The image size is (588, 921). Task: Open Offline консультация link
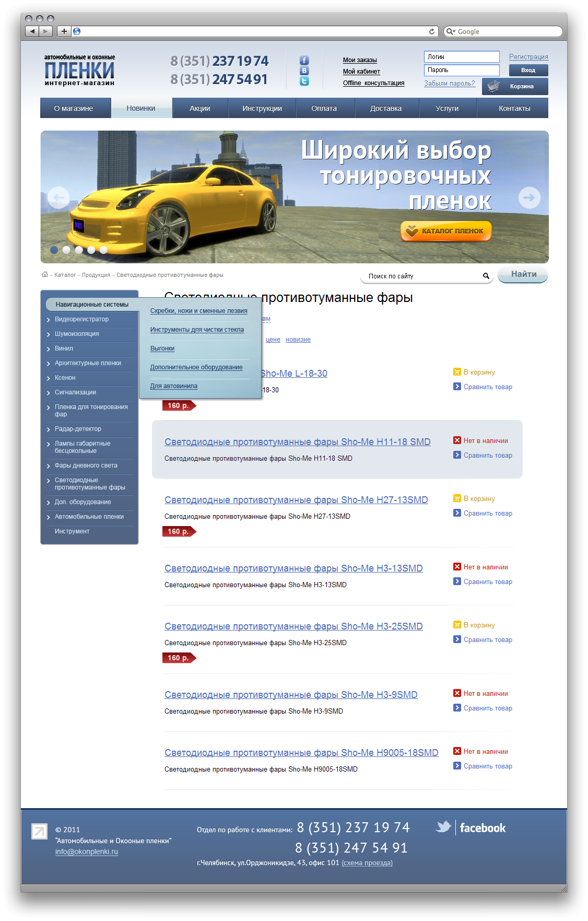coord(373,83)
